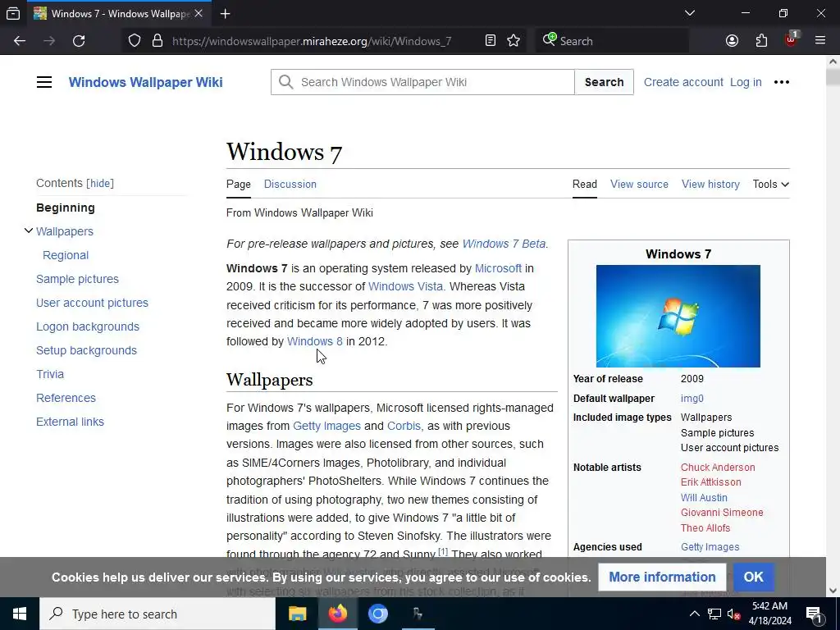The width and height of the screenshot is (840, 630).
Task: Switch to the Discussion tab
Action: pyautogui.click(x=290, y=185)
